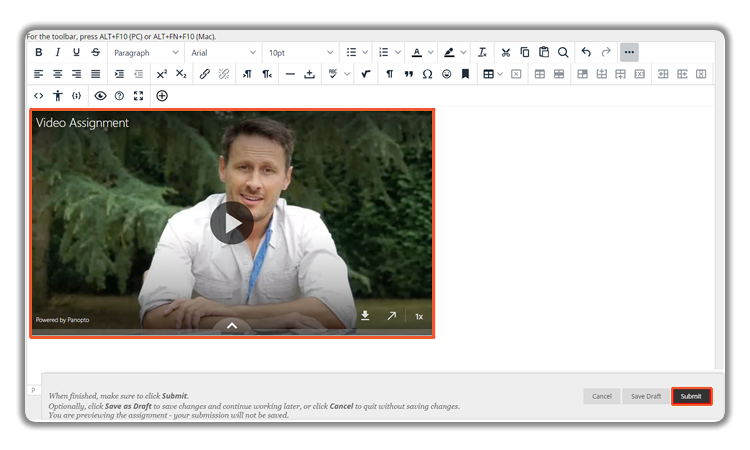The height and width of the screenshot is (450, 750).
Task: Redo the last undone edit
Action: pos(606,52)
